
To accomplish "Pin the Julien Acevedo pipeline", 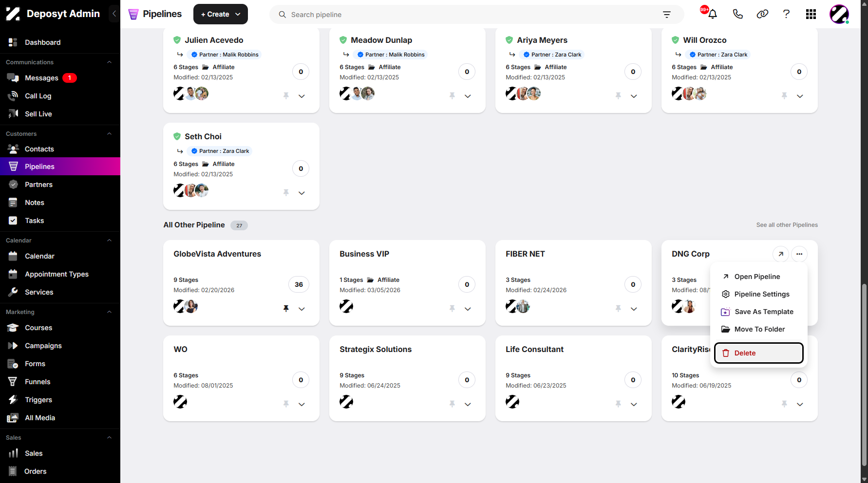I will [286, 96].
